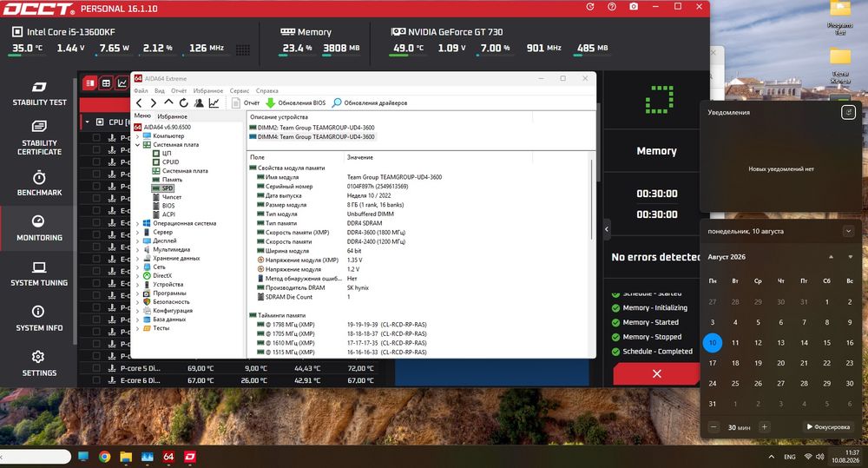The height and width of the screenshot is (468, 868).
Task: Click notification settings icon in Уведомления panel
Action: 848,112
